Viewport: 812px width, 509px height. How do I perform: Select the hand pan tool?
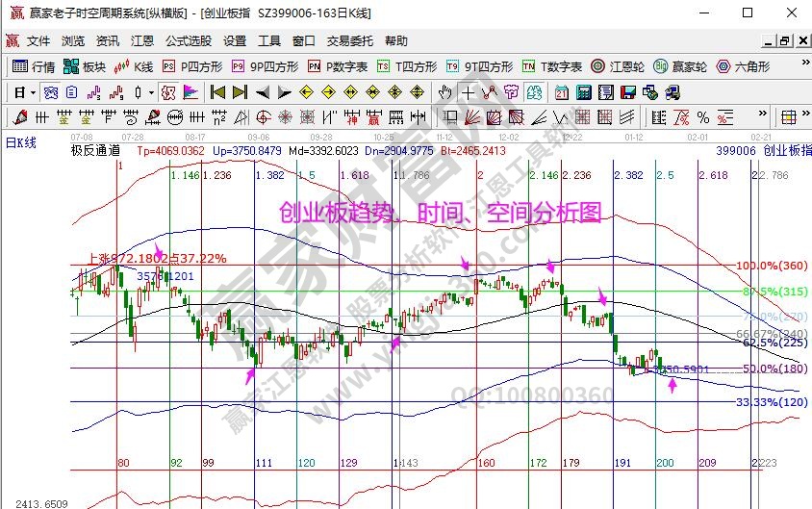click(x=444, y=92)
